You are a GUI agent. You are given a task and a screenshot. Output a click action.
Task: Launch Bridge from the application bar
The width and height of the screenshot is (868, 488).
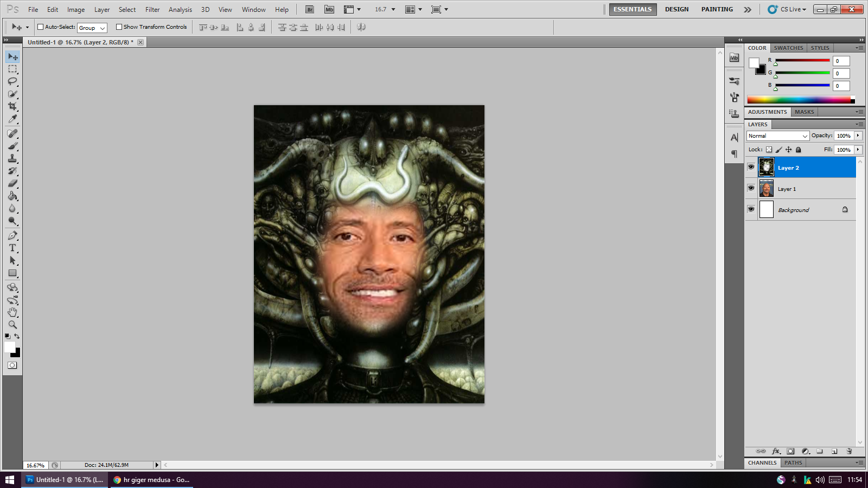point(310,9)
